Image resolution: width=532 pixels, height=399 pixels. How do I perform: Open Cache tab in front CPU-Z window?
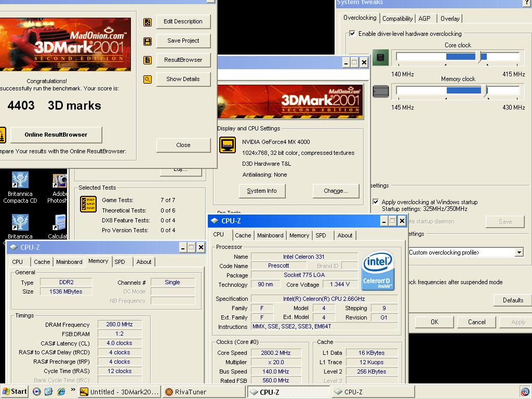coord(243,235)
